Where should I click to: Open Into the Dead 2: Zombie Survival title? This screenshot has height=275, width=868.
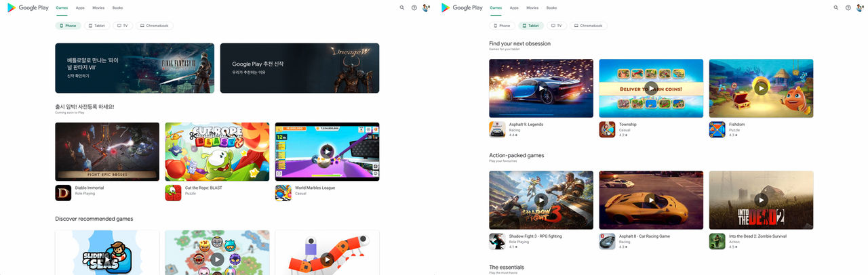pos(757,236)
